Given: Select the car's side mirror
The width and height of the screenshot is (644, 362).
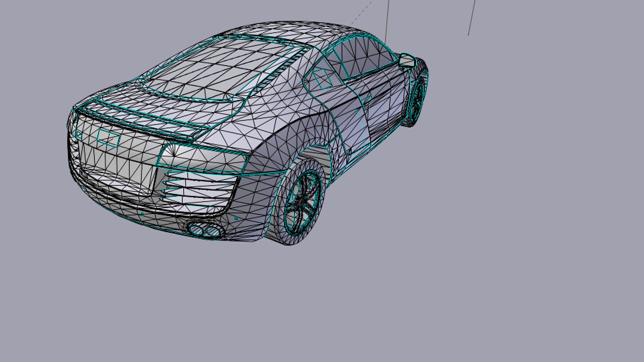Looking at the screenshot, I should pyautogui.click(x=407, y=60).
